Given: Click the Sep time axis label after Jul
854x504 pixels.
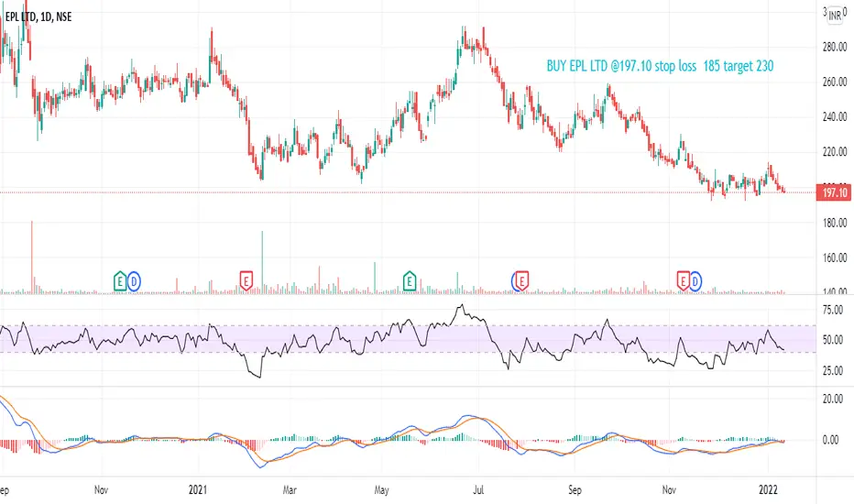Looking at the screenshot, I should (x=575, y=490).
